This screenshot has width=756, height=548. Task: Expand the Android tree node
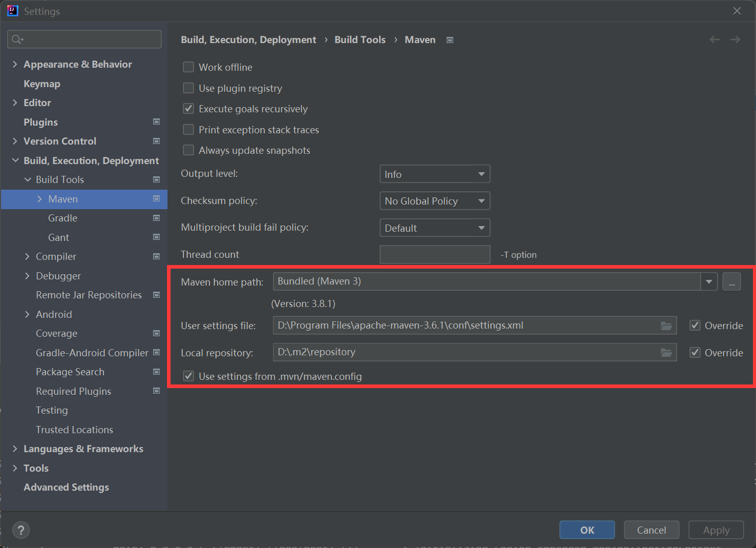click(x=27, y=314)
